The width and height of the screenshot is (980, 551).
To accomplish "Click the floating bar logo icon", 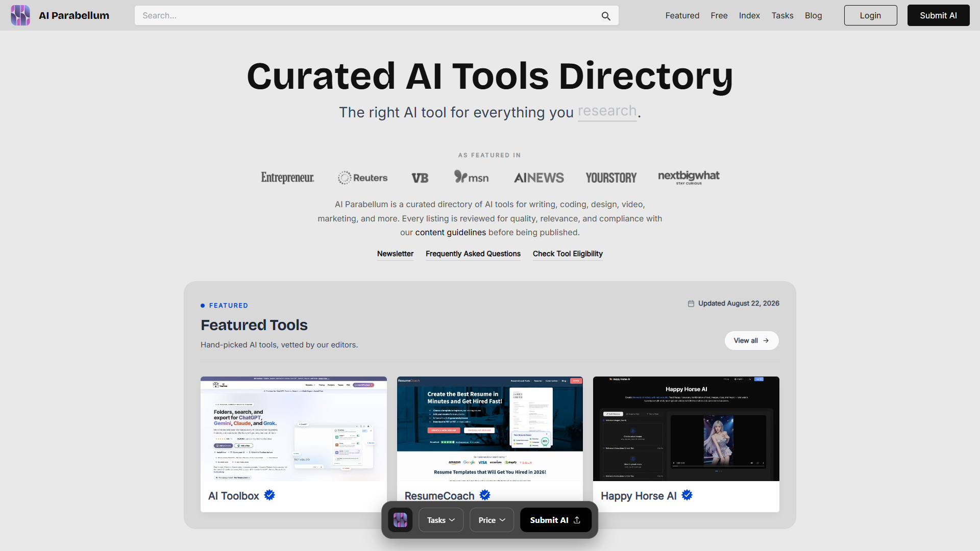I will (400, 520).
